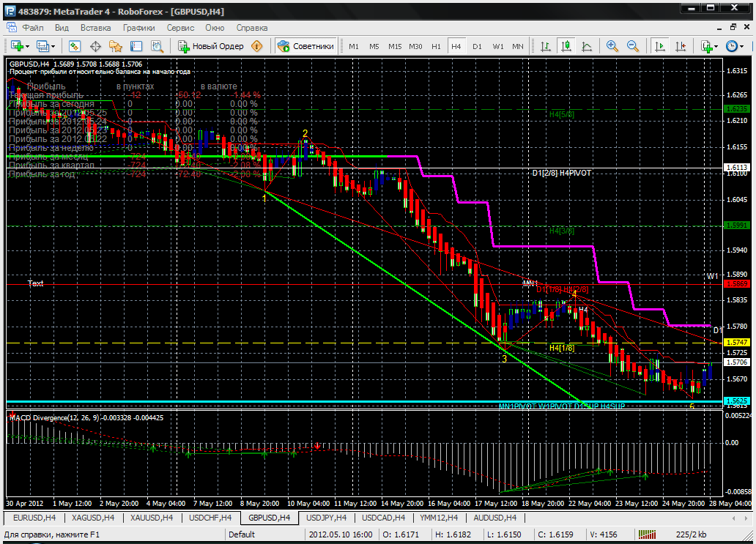Open the Сервис menu
Screen dimensions: 756x544
coord(180,28)
